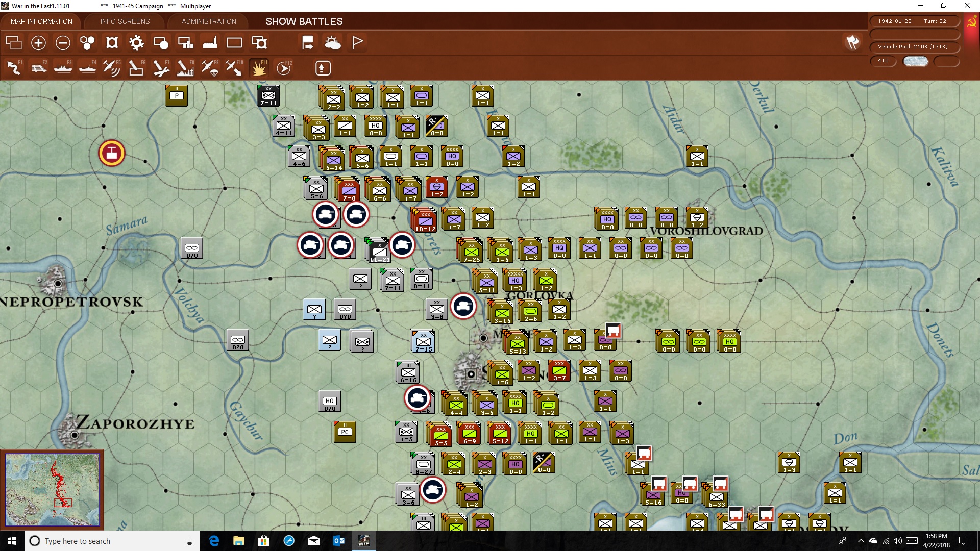
Task: Select the PC headquarters counter
Action: point(345,432)
